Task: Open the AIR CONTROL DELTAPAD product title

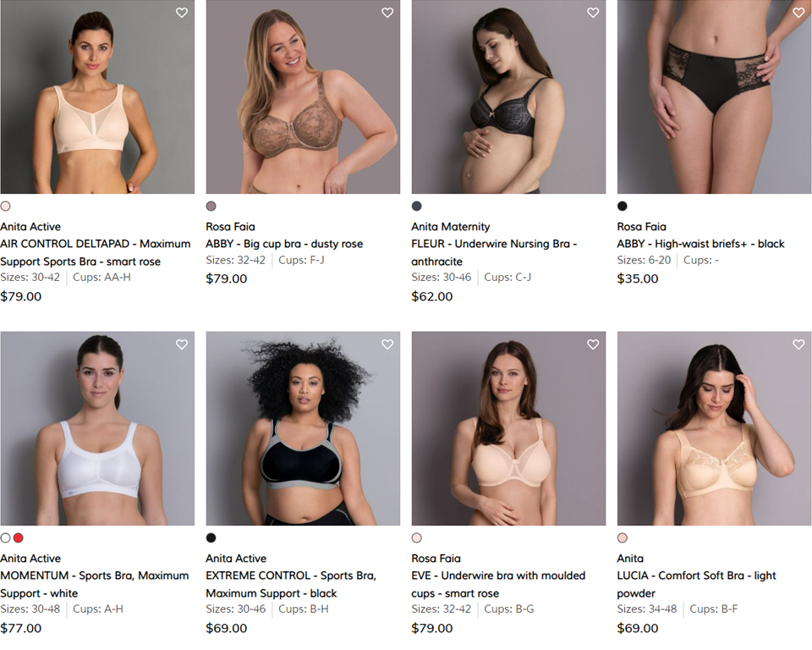Action: point(96,252)
